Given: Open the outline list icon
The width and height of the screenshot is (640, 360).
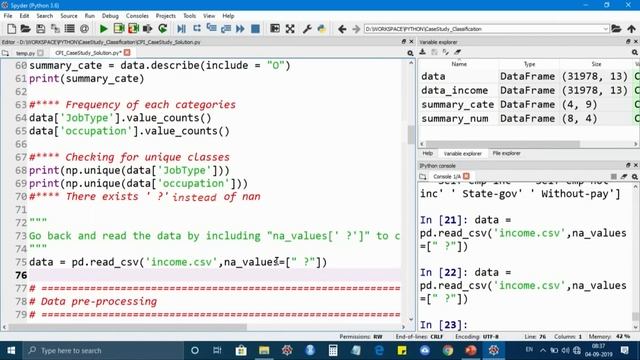Looking at the screenshot, I should click(70, 29).
